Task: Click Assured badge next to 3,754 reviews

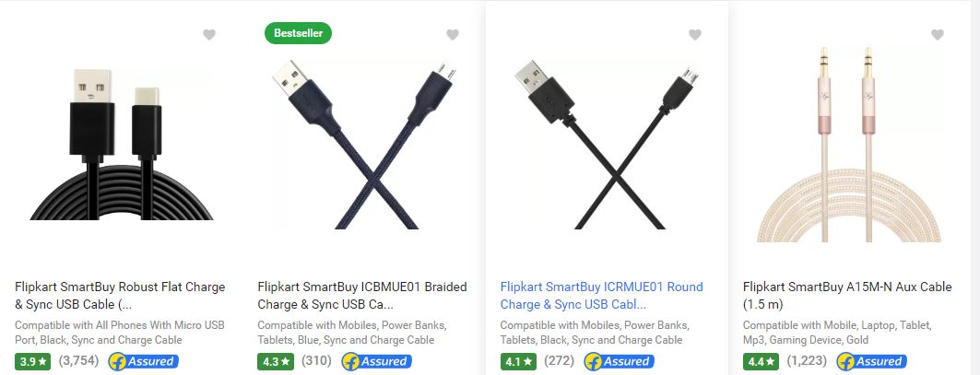Action: (144, 361)
